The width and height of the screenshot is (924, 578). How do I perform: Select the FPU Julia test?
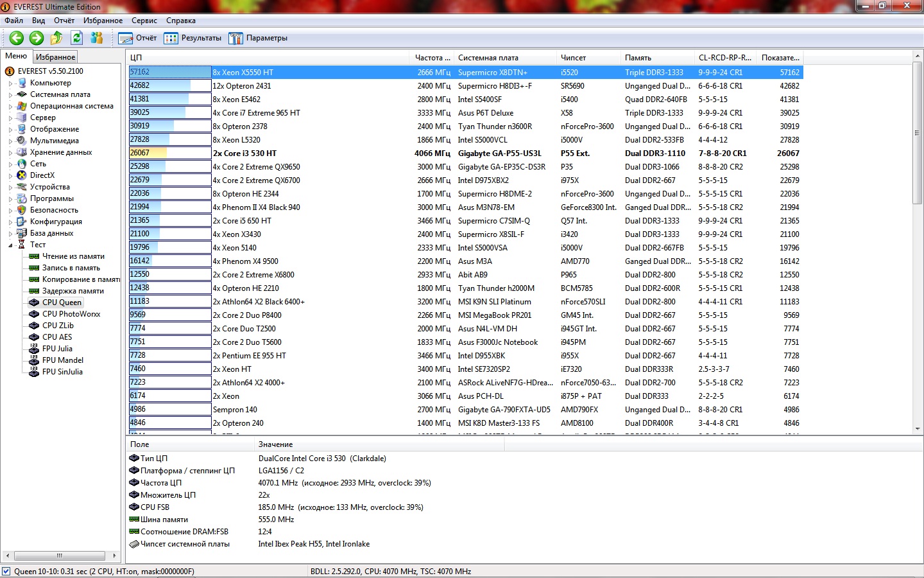tap(57, 349)
